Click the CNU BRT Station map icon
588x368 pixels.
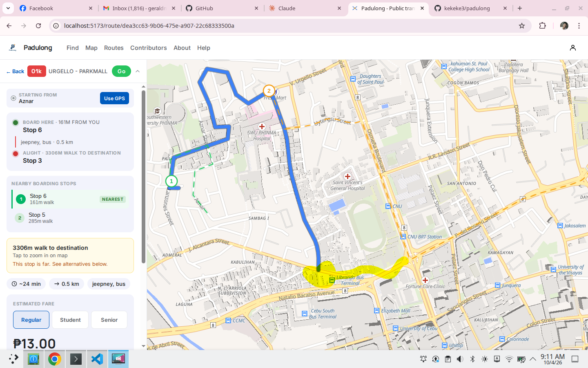pyautogui.click(x=403, y=237)
